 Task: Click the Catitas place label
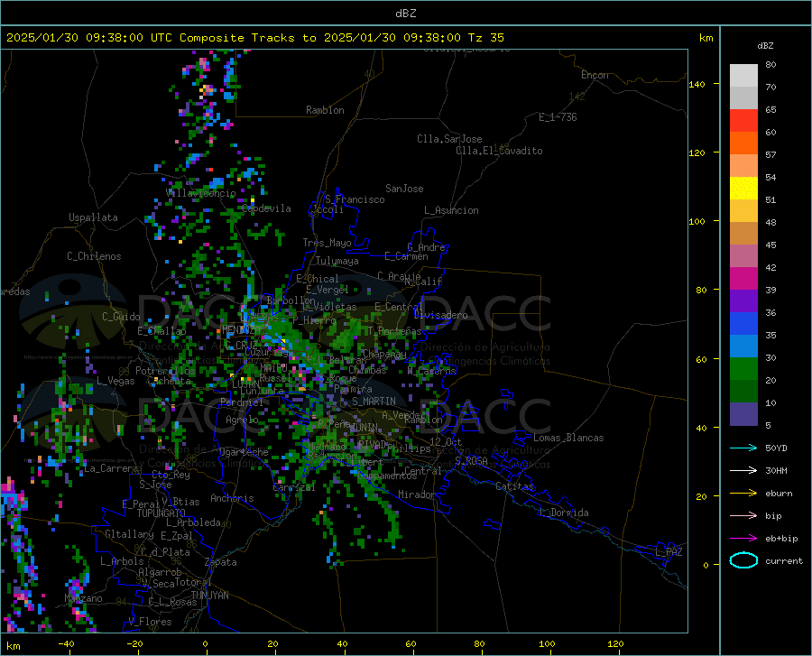(515, 486)
